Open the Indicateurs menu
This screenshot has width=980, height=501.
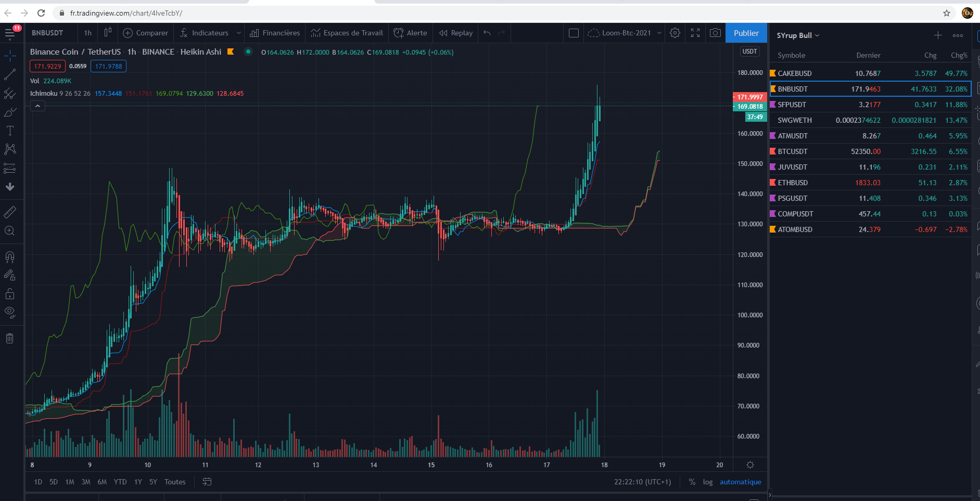(x=204, y=33)
